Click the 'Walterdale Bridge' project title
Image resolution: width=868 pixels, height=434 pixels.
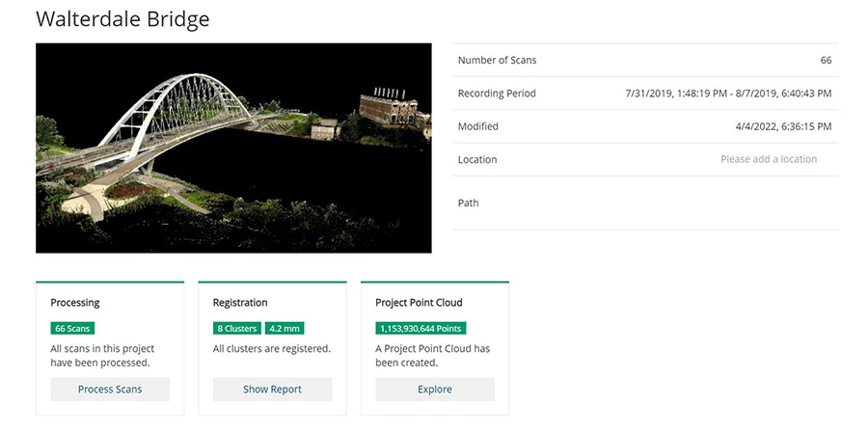[122, 19]
